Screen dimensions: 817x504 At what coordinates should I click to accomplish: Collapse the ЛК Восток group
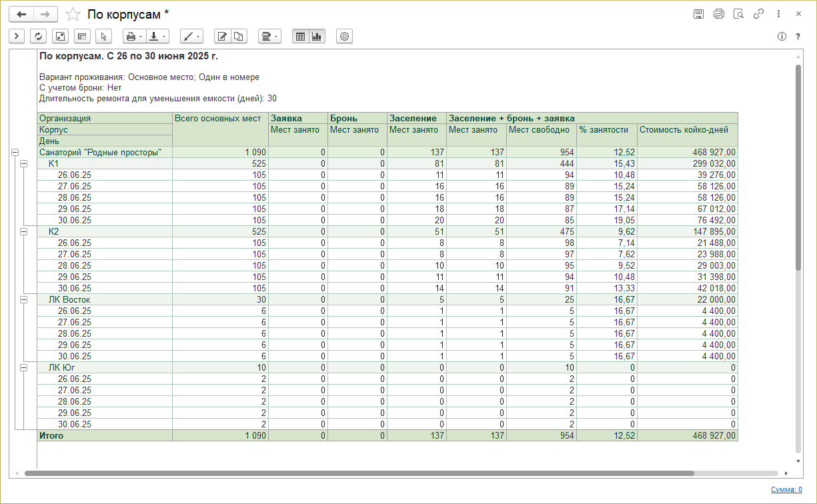24,300
